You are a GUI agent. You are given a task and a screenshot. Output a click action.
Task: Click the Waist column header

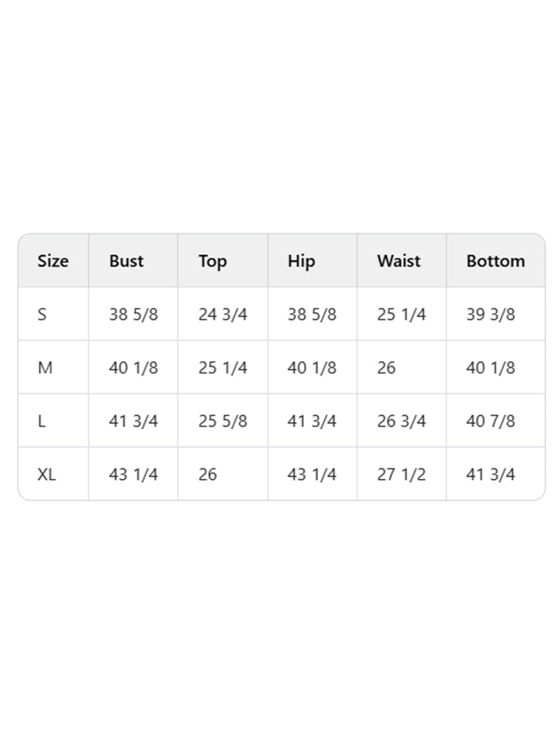pyautogui.click(x=398, y=261)
